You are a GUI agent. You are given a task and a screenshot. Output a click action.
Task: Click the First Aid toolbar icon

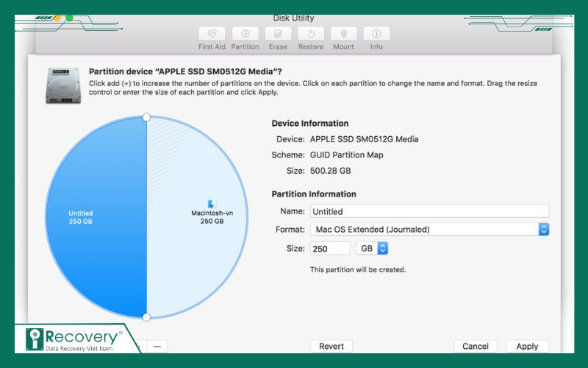click(x=212, y=34)
